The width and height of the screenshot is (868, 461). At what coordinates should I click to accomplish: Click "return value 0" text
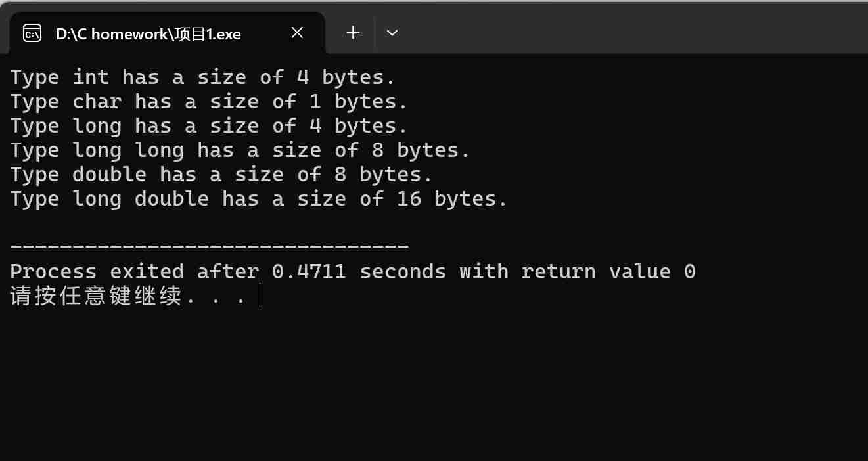pyautogui.click(x=608, y=271)
